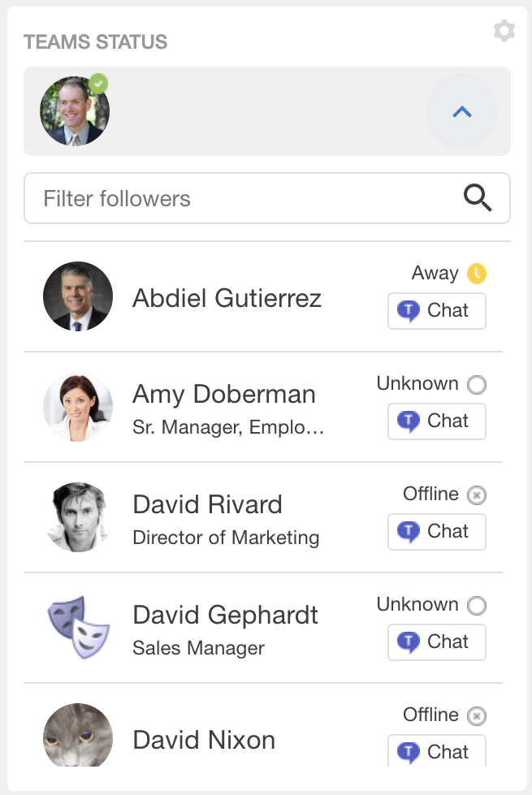532x795 pixels.
Task: Open David Rivard's profile name
Action: click(x=207, y=504)
